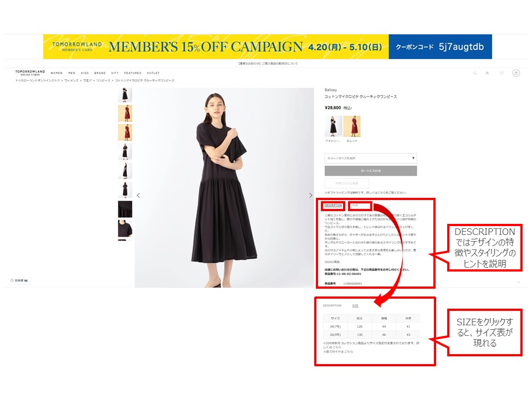Open the OUTLET menu
This screenshot has width=532, height=399.
[x=153, y=73]
